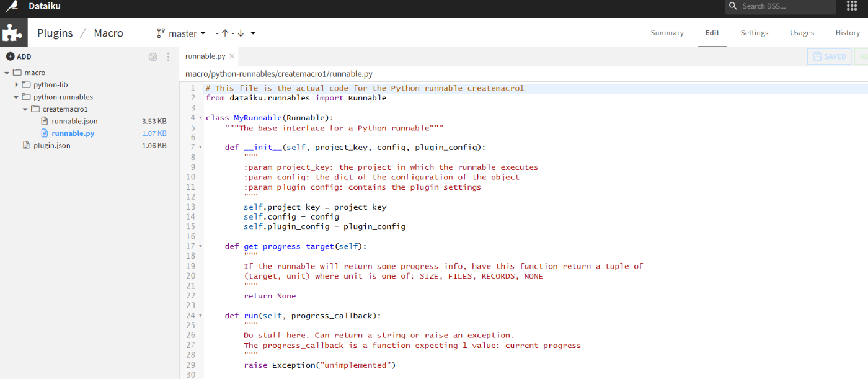Fold the __init__ method at line 7
Screen dimensions: 868x379
click(200, 148)
